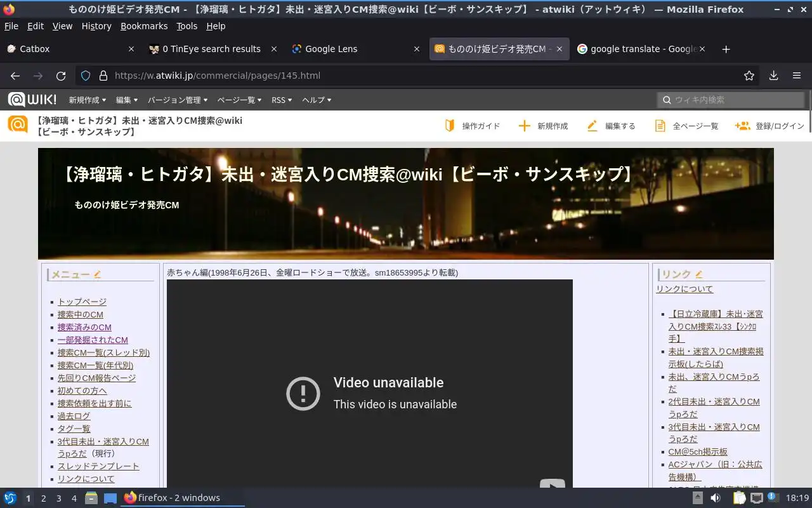The image size is (812, 508).
Task: Open the File menu
Action: click(11, 26)
